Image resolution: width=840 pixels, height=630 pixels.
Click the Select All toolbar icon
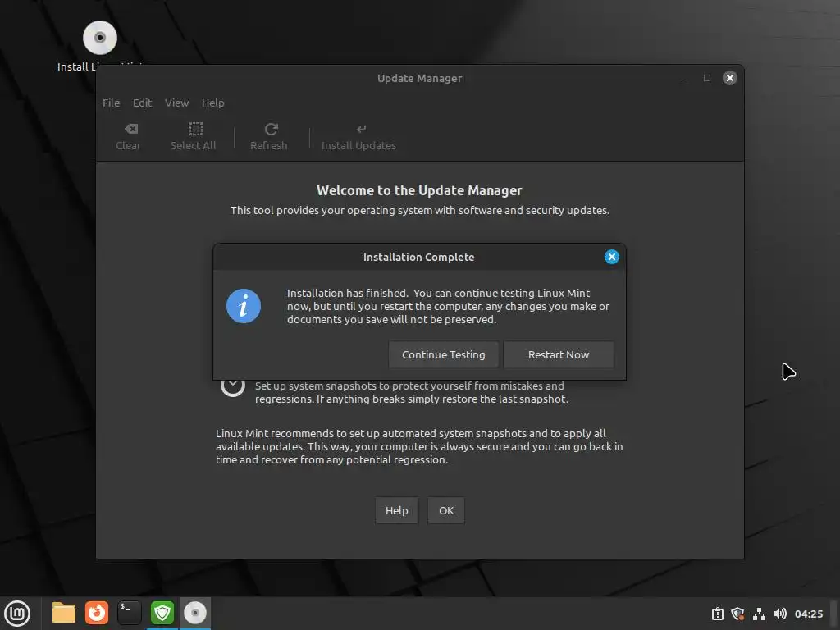[194, 137]
